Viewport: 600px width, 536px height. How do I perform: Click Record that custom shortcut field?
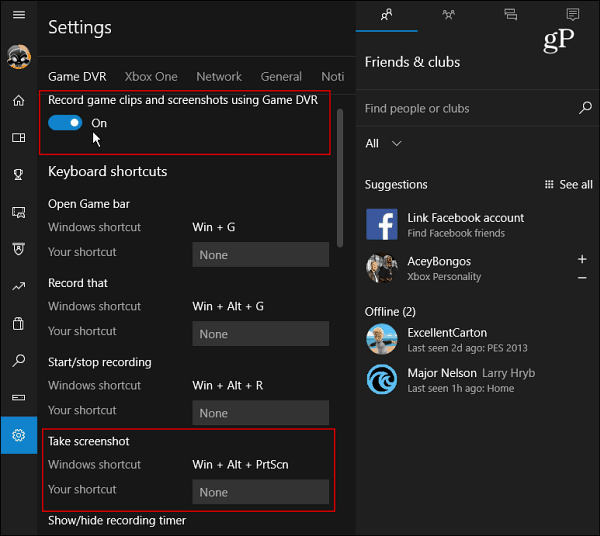pos(261,334)
